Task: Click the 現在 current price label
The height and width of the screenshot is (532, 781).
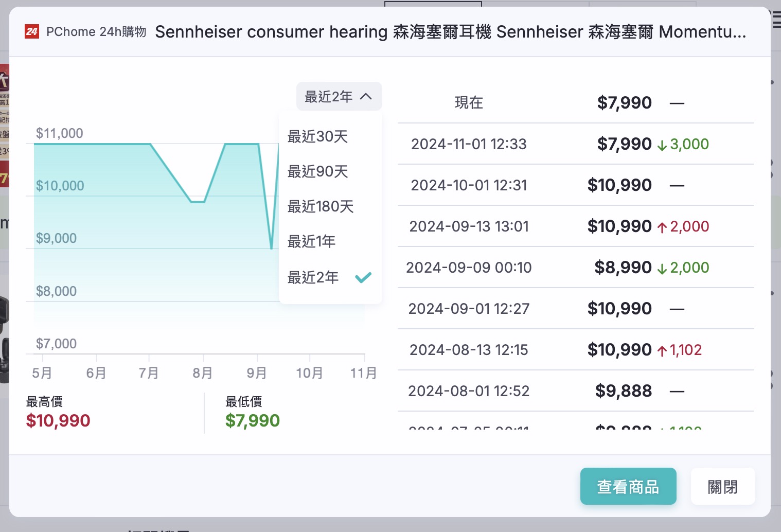Action: 469,102
